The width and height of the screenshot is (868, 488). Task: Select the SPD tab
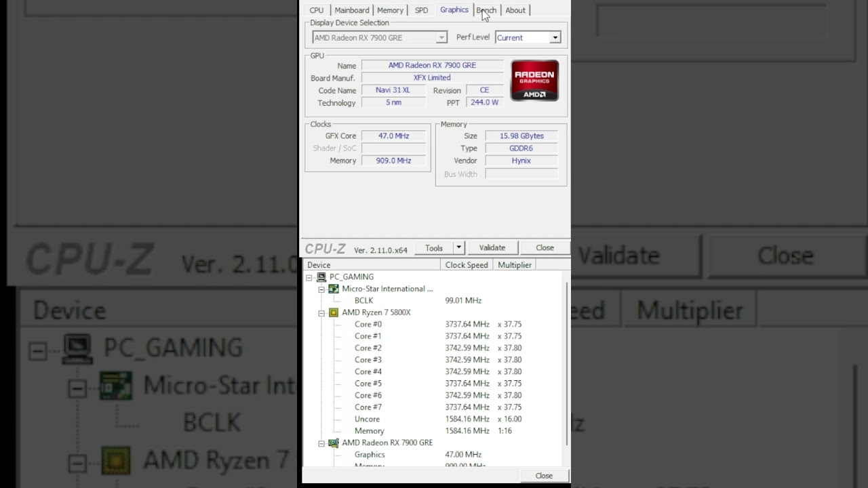click(x=421, y=10)
